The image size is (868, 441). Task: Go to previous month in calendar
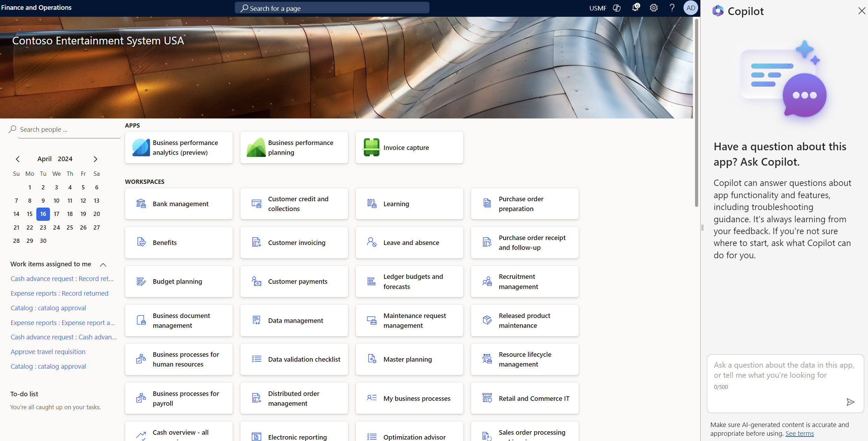pyautogui.click(x=17, y=159)
